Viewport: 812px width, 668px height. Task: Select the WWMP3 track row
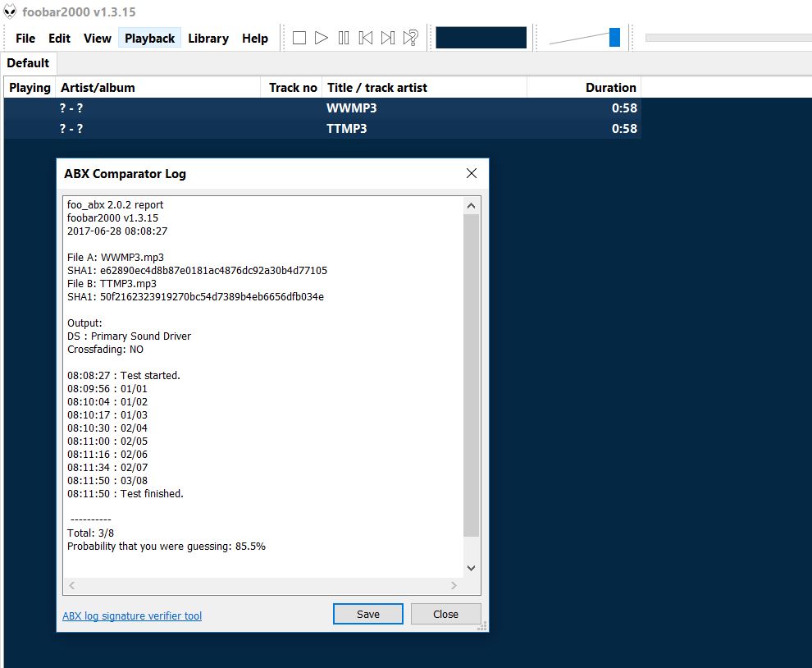click(x=322, y=108)
